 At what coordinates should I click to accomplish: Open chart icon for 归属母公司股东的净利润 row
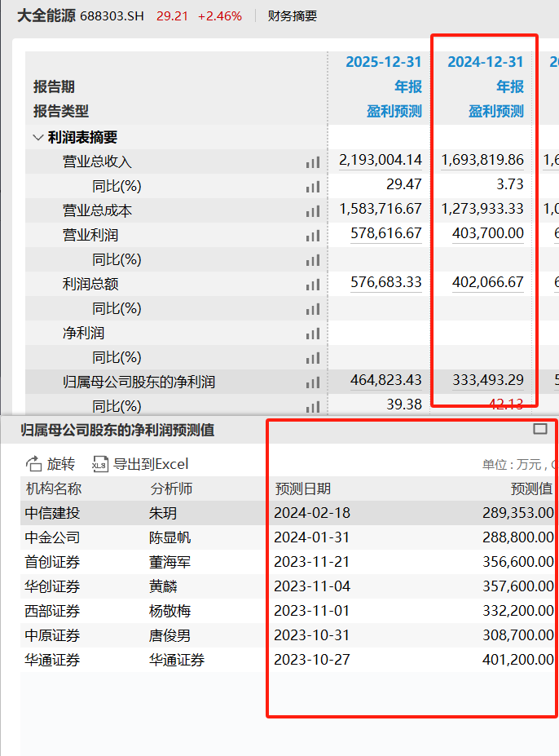[313, 382]
